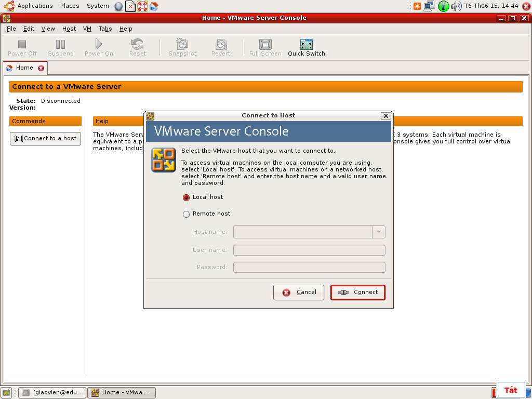The height and width of the screenshot is (399, 532).
Task: Click the User name input field
Action: point(309,250)
